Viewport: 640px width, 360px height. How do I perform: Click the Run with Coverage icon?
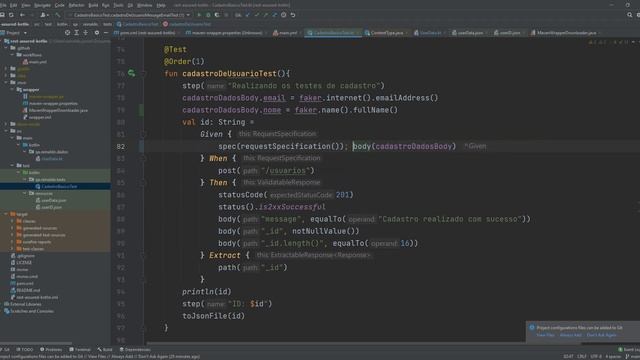(x=217, y=15)
